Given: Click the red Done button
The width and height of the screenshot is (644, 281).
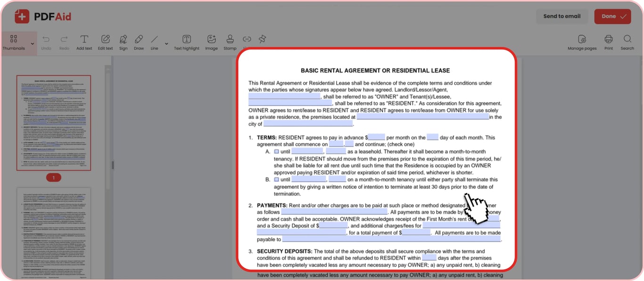Looking at the screenshot, I should tap(612, 16).
